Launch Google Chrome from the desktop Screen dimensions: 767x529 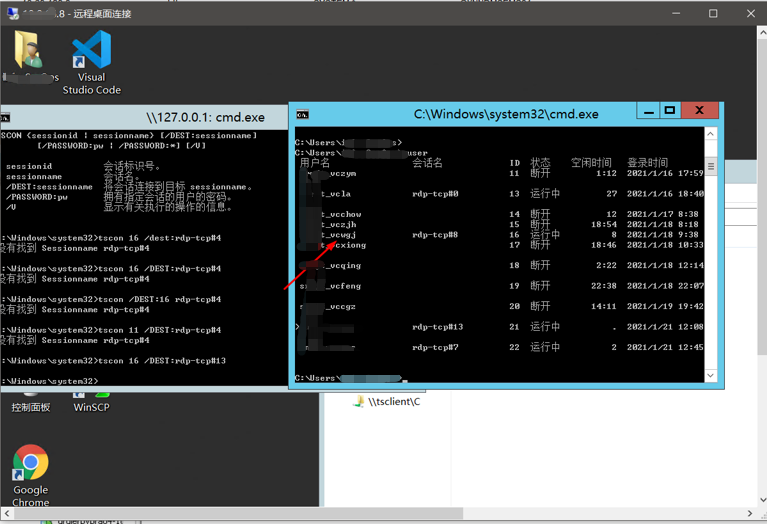point(30,466)
